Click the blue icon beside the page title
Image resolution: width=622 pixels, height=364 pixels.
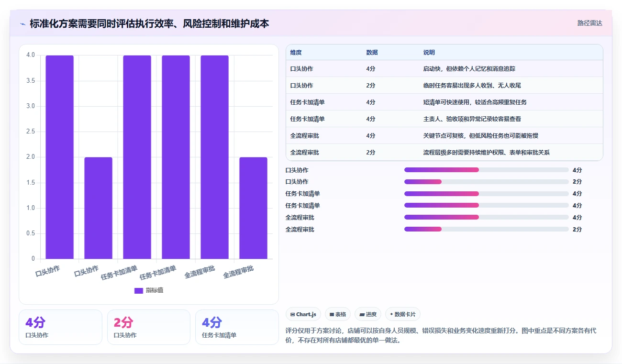(x=22, y=23)
